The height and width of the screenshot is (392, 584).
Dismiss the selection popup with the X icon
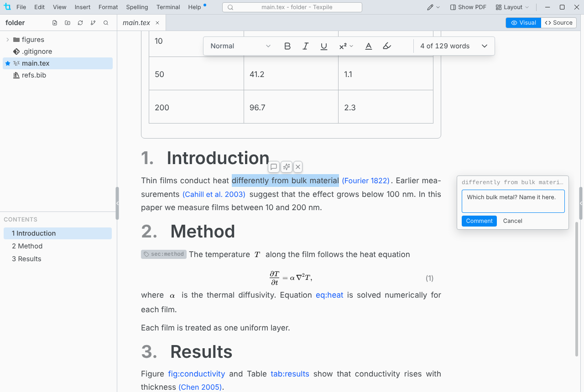pos(298,167)
